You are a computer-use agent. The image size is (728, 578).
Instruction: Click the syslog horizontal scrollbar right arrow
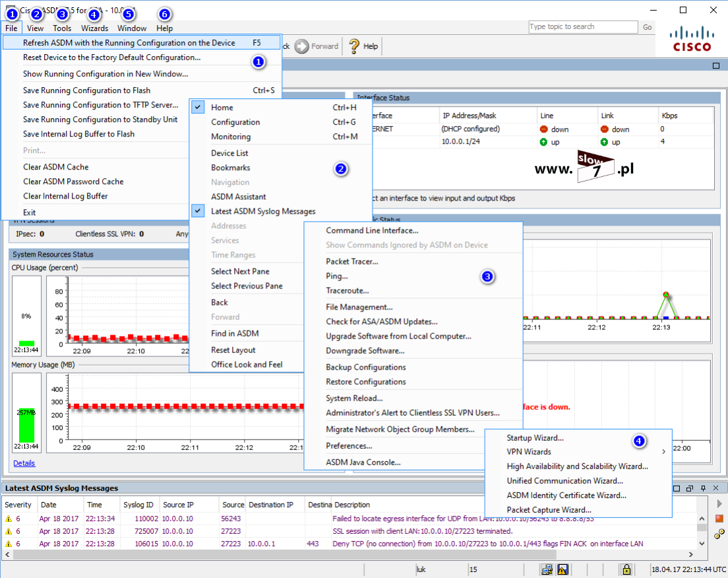691,554
